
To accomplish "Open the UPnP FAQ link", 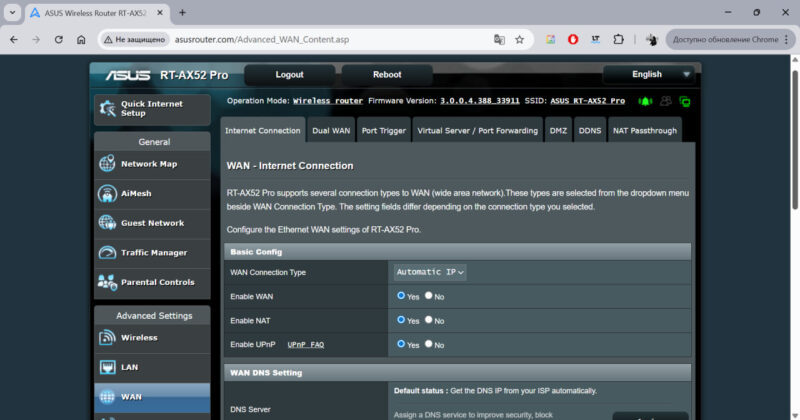I will pos(306,344).
